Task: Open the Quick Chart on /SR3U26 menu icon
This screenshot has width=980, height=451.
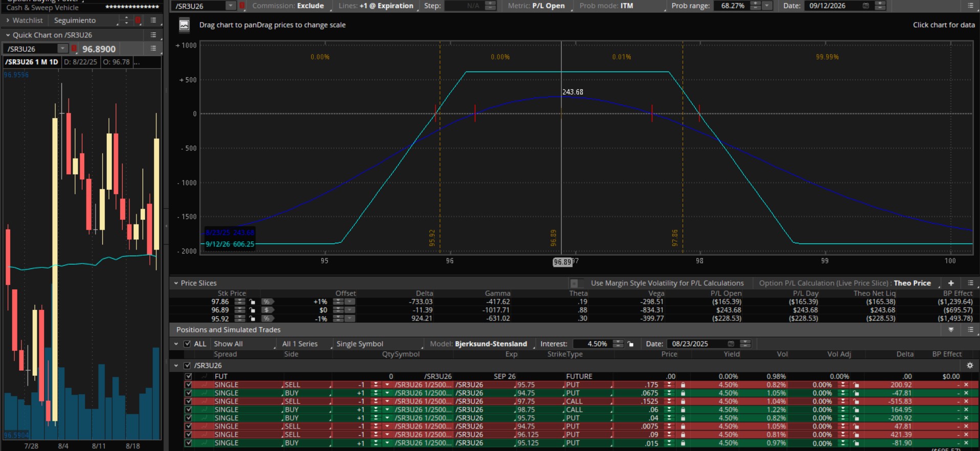Action: click(x=153, y=35)
